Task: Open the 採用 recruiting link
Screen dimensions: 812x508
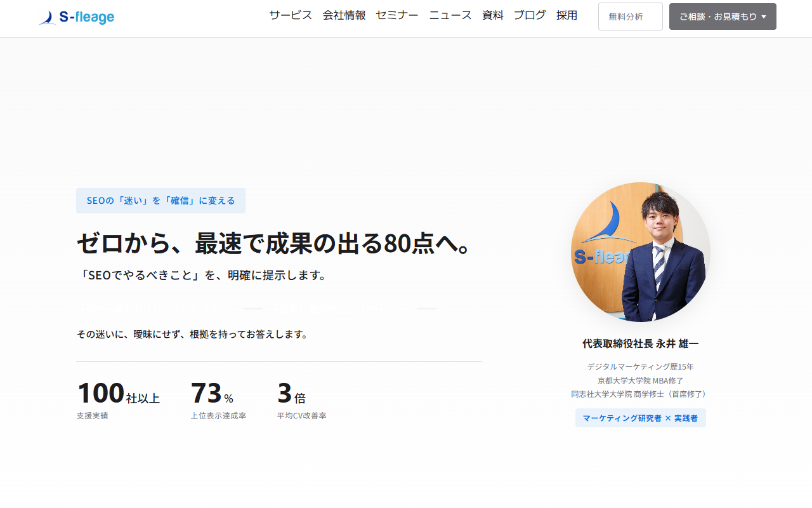Action: point(567,16)
